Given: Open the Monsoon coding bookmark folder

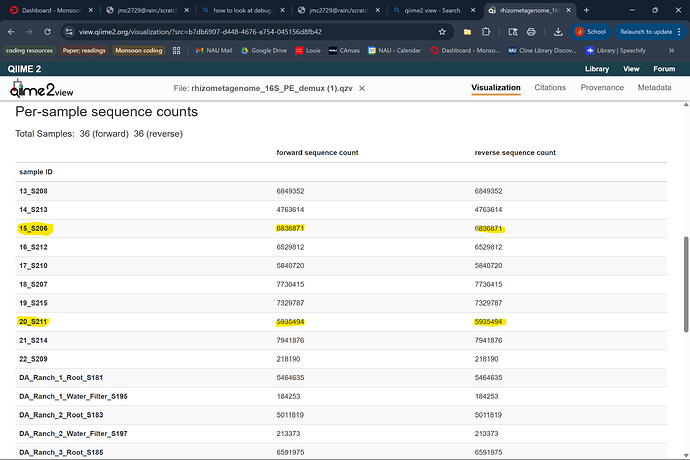Looking at the screenshot, I should (138, 50).
